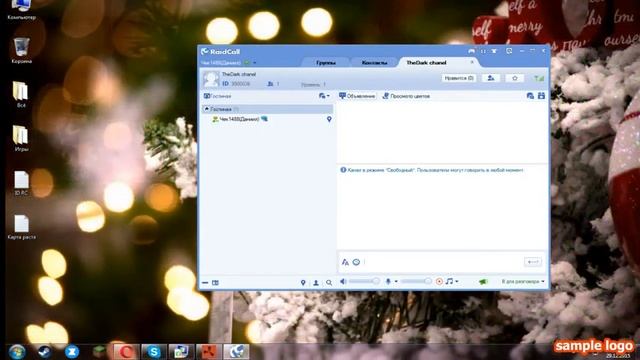Click the add member icon button

click(x=491, y=78)
